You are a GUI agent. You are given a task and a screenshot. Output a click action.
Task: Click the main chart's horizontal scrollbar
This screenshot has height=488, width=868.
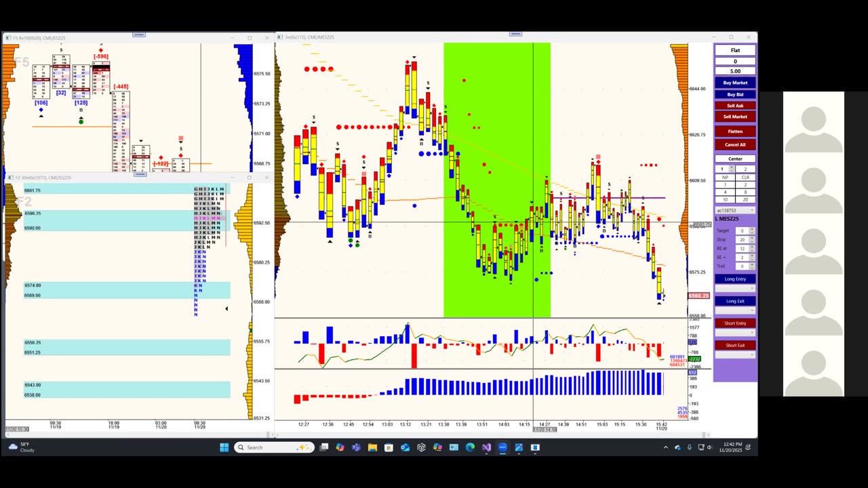[492, 434]
